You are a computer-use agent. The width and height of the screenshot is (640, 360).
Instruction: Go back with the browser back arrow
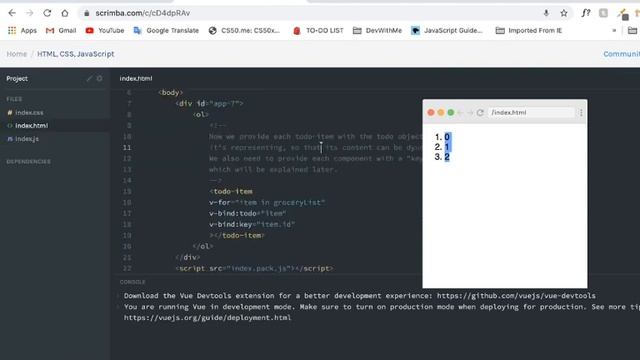[12, 13]
